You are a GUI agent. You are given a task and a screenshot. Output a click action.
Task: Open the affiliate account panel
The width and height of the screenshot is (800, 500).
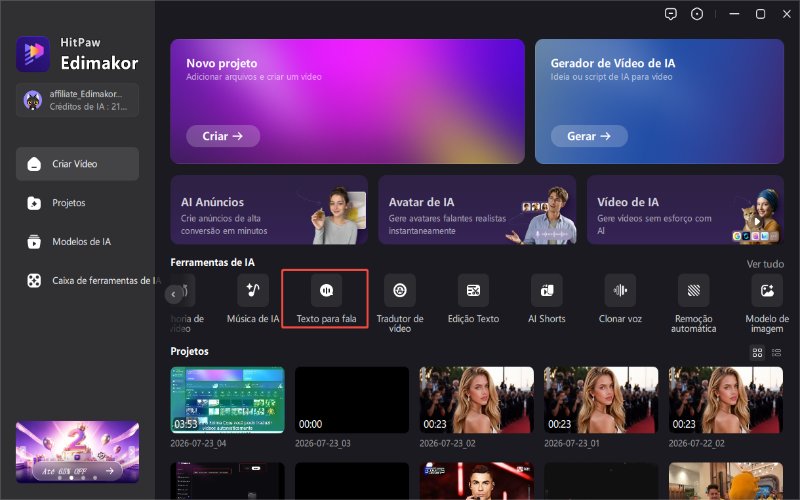[77, 100]
